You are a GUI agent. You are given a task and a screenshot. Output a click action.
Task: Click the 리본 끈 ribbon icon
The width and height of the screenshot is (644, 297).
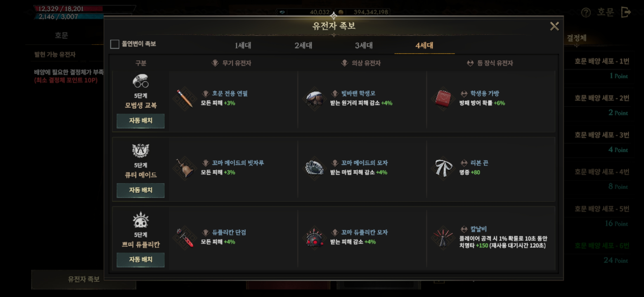pyautogui.click(x=443, y=168)
